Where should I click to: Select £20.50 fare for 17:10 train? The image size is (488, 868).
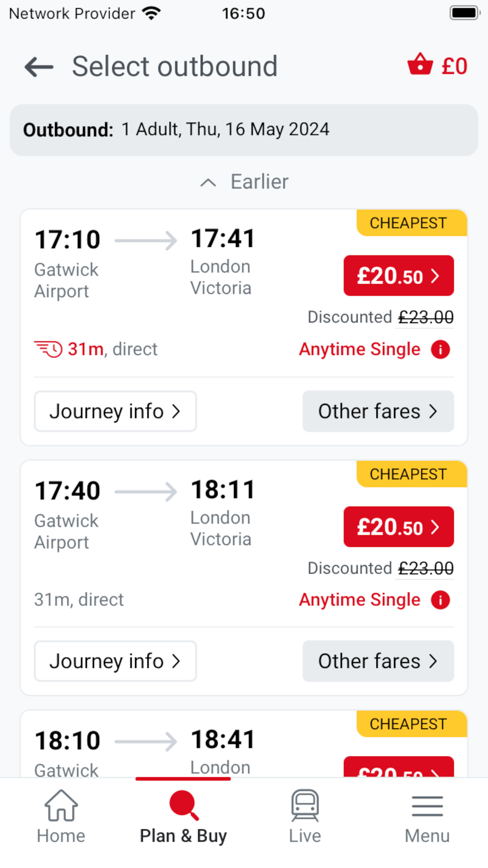[398, 276]
